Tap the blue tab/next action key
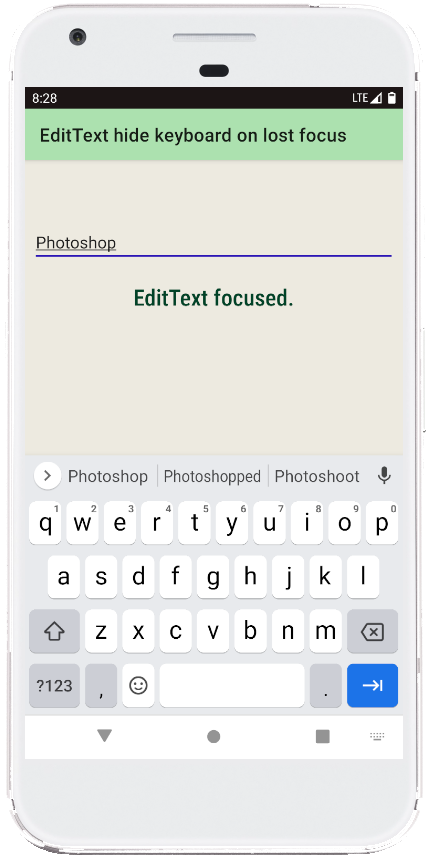Image resolution: width=426 pixels, height=860 pixels. point(372,686)
